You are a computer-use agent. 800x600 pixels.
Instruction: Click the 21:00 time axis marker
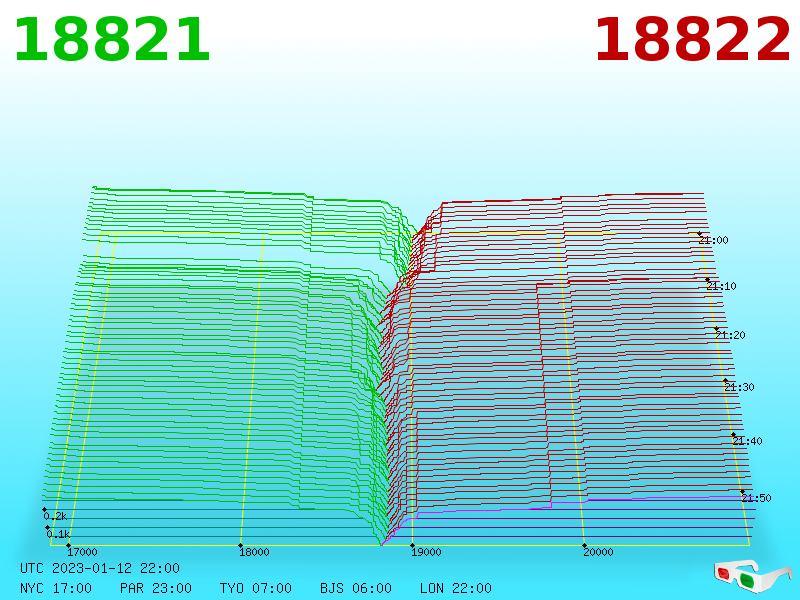[x=713, y=240]
